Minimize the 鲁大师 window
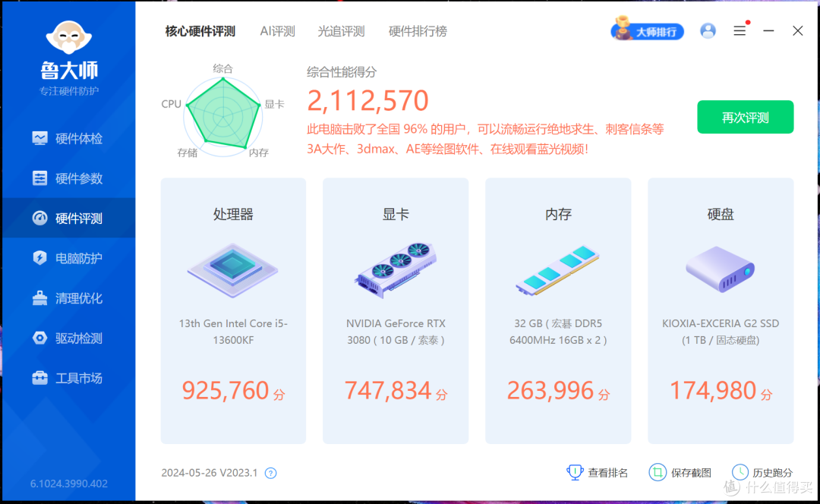820x504 pixels. (768, 31)
